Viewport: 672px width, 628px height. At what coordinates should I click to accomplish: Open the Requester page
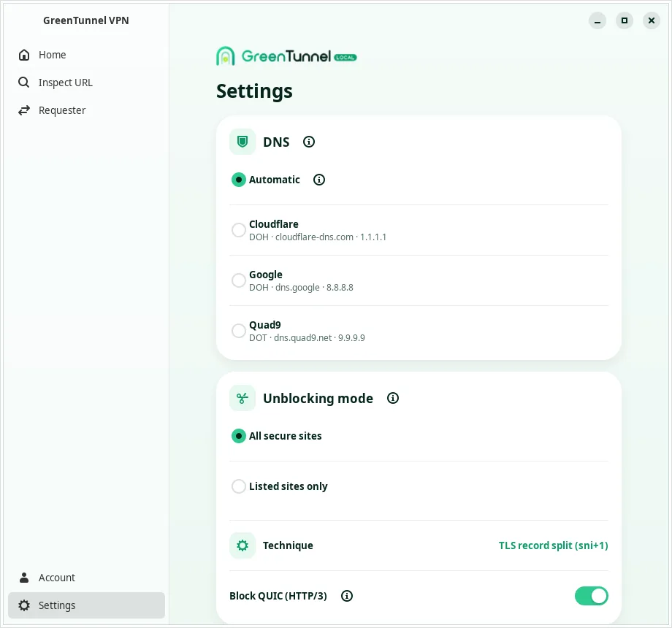click(x=86, y=110)
